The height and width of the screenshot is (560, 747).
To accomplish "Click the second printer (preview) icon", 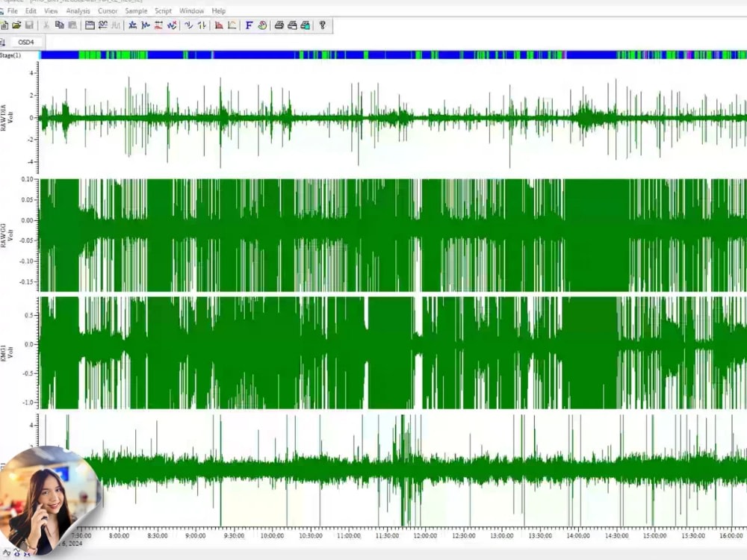I will coord(292,25).
